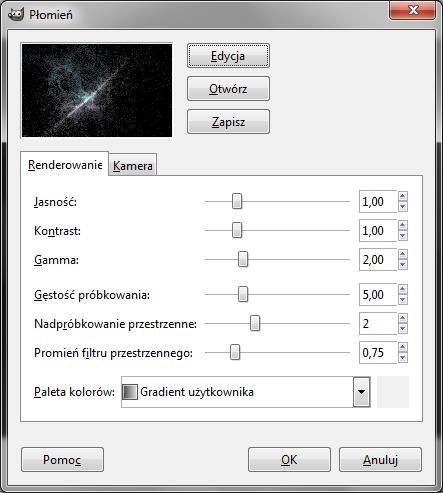Increase Jasność with the up spinner arrow
443x493 pixels.
coord(403,196)
